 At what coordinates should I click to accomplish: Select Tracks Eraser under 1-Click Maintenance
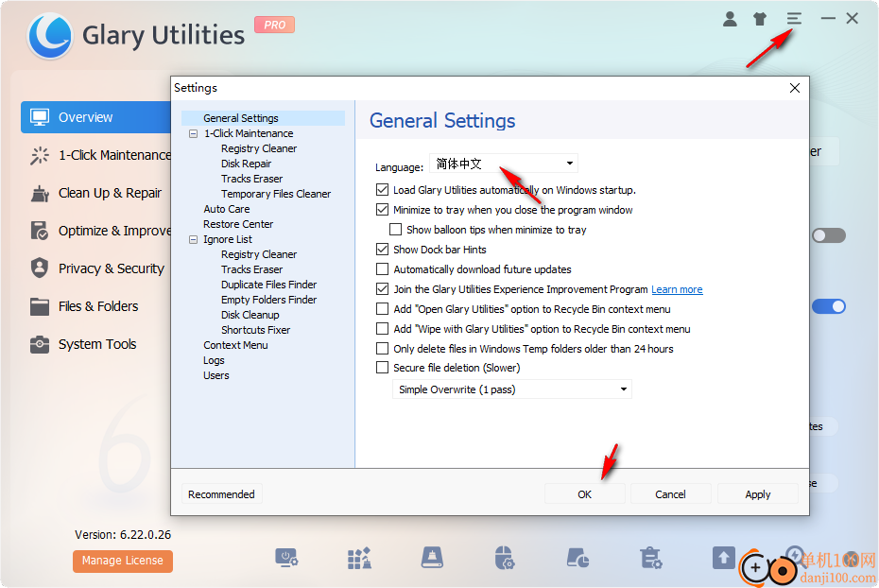(x=251, y=179)
